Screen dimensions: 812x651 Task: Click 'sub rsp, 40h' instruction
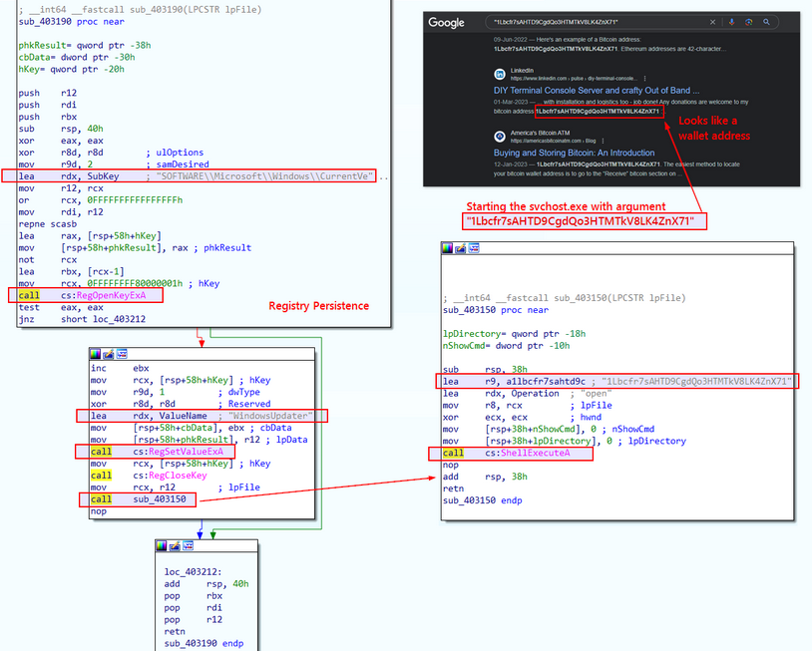click(x=61, y=129)
